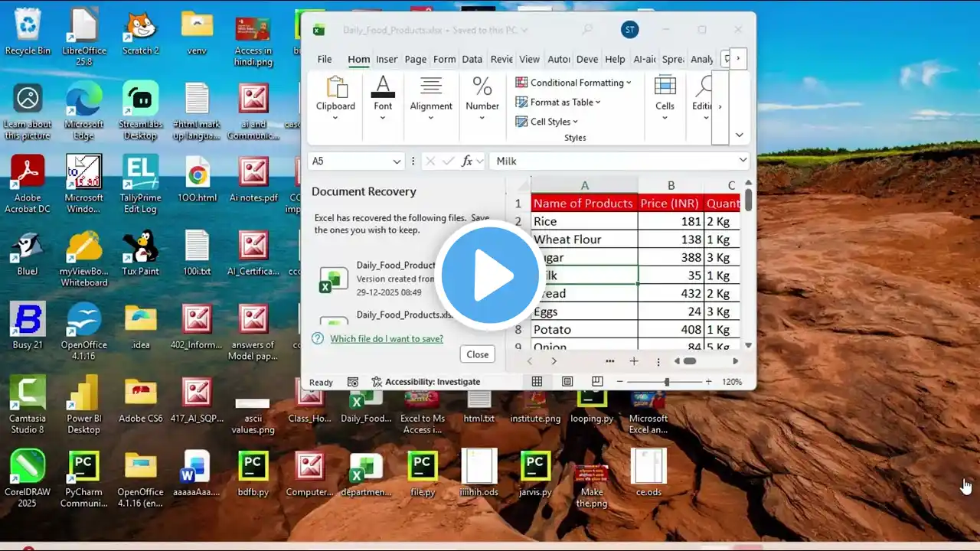This screenshot has width=980, height=551.
Task: Show the hidden sheet tabs ellipsis
Action: (x=610, y=361)
